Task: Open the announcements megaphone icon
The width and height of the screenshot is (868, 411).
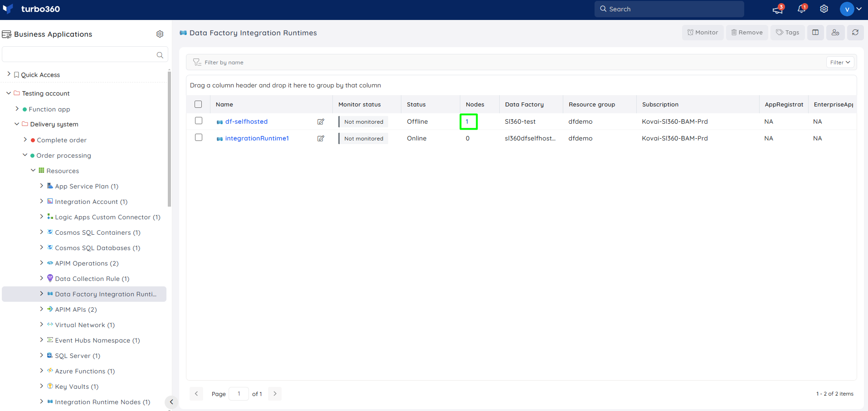Action: coord(778,9)
